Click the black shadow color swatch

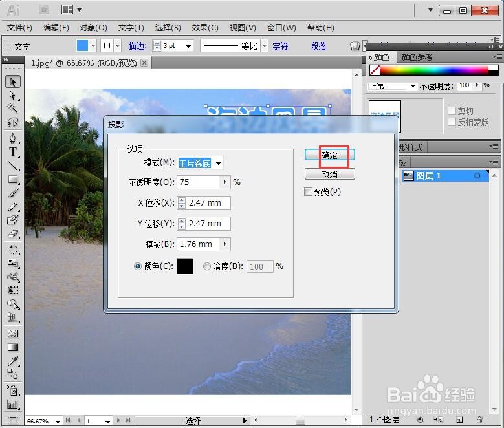pyautogui.click(x=185, y=266)
